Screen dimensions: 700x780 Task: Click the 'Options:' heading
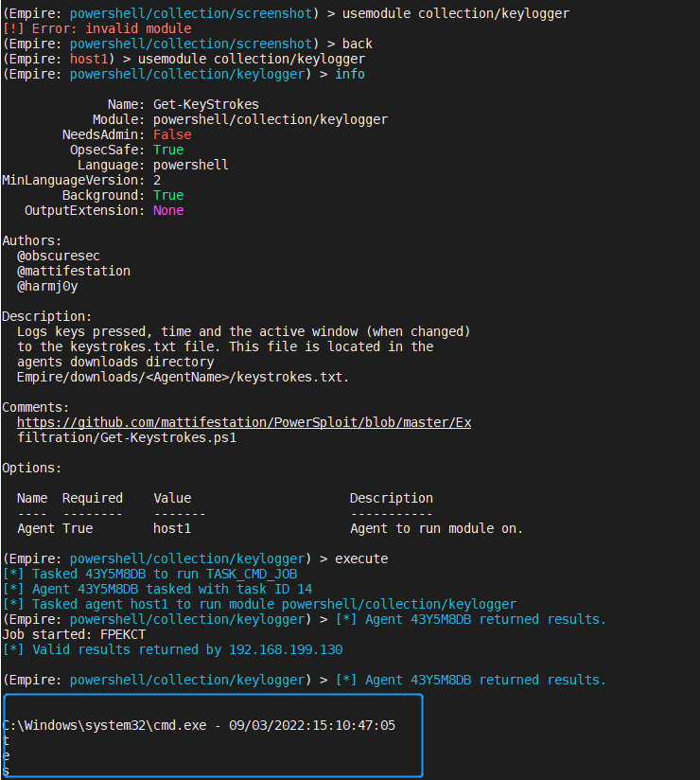[32, 469]
